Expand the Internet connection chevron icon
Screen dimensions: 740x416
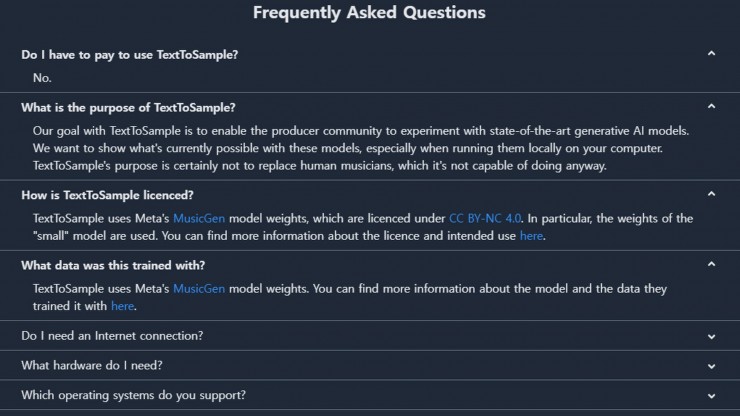pos(711,336)
